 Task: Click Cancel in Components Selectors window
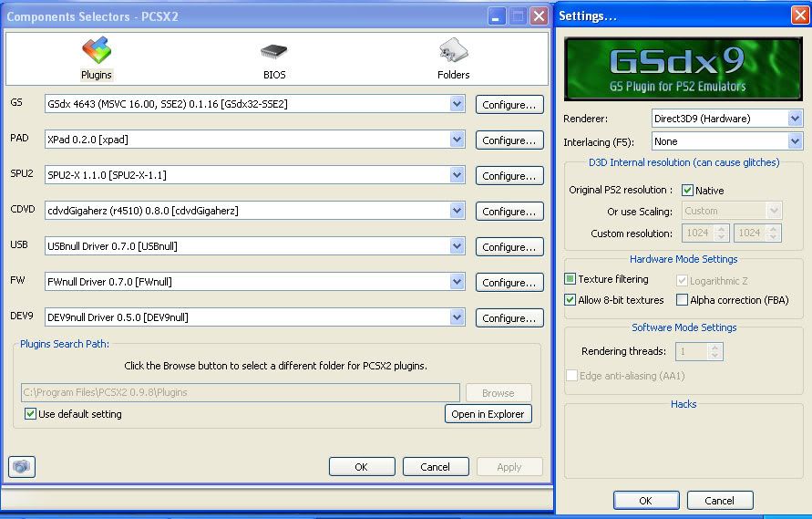436,467
